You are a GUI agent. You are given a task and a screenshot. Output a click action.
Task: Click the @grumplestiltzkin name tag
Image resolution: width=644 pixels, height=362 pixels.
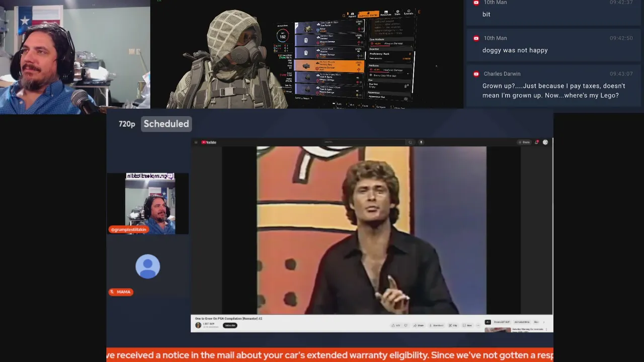coord(129,229)
